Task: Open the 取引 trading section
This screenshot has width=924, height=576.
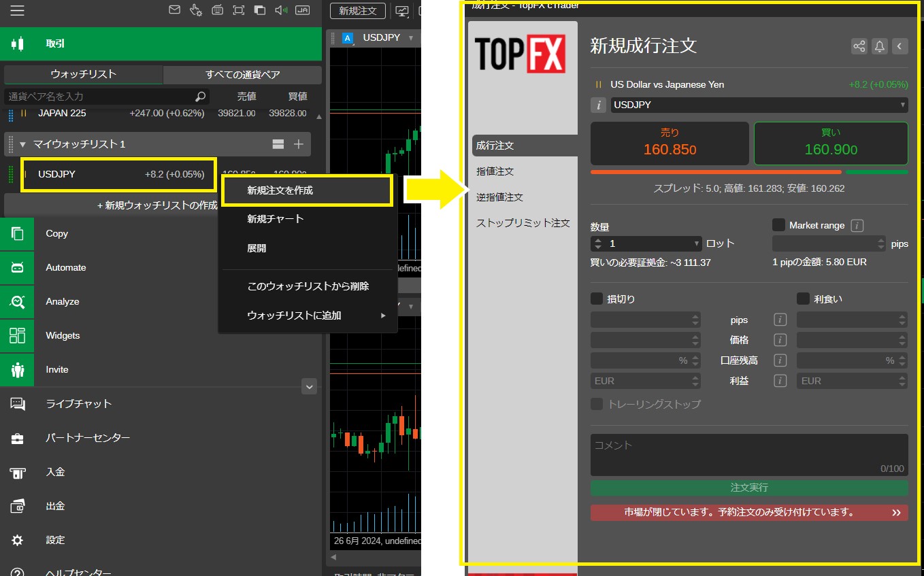Action: (x=161, y=44)
